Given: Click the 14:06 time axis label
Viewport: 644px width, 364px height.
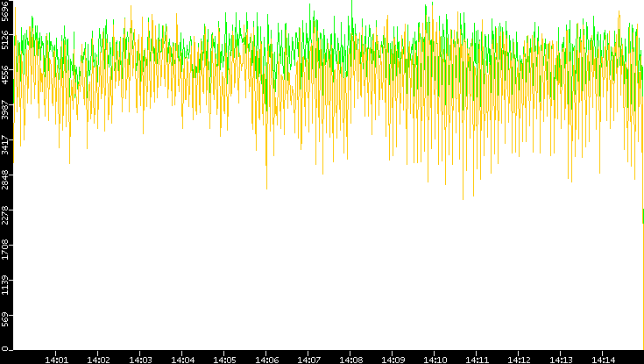Looking at the screenshot, I should (x=266, y=360).
